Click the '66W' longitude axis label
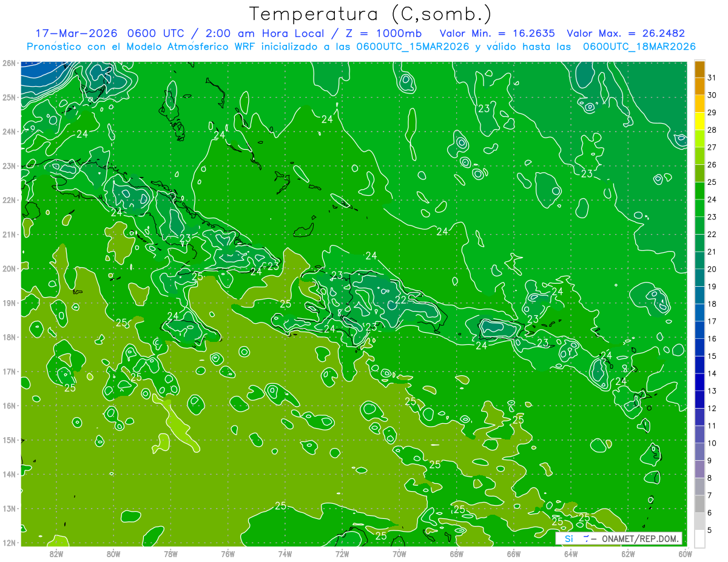The height and width of the screenshot is (562, 728). coord(514,554)
